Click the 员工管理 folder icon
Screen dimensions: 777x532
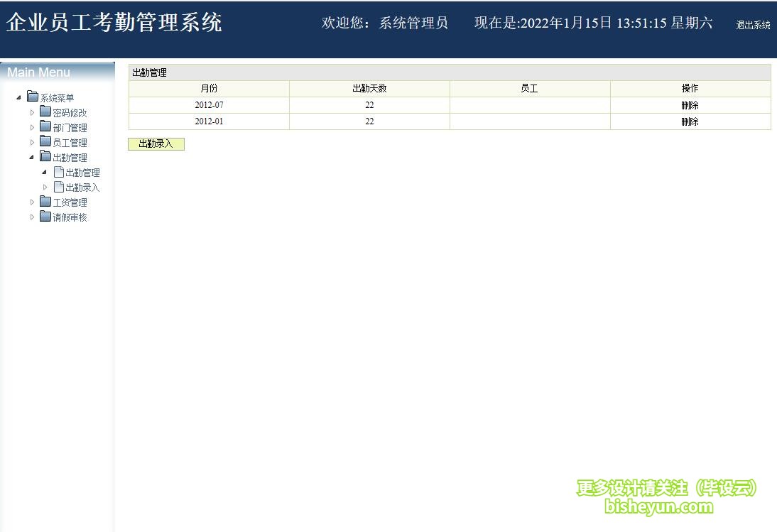[x=45, y=142]
